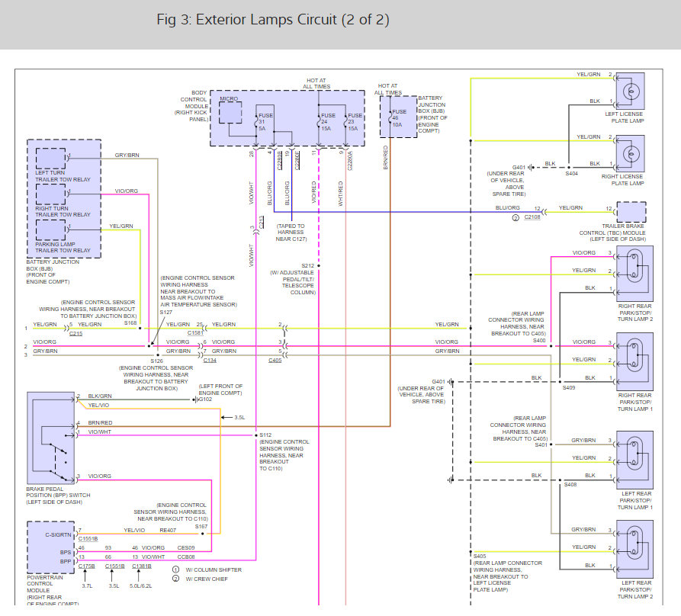Open connector reference C2108
This screenshot has width=681, height=616.
[x=532, y=217]
